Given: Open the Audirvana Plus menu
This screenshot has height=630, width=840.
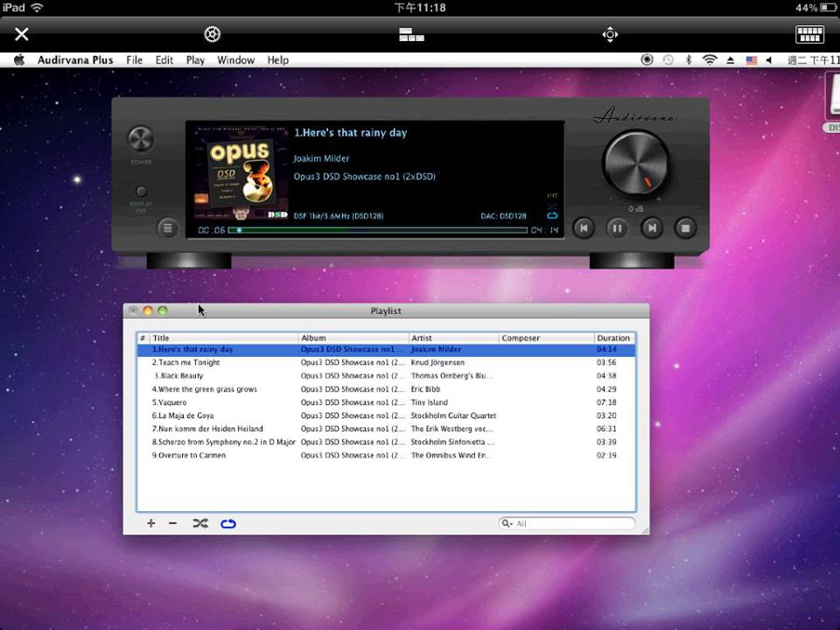Looking at the screenshot, I should (75, 60).
